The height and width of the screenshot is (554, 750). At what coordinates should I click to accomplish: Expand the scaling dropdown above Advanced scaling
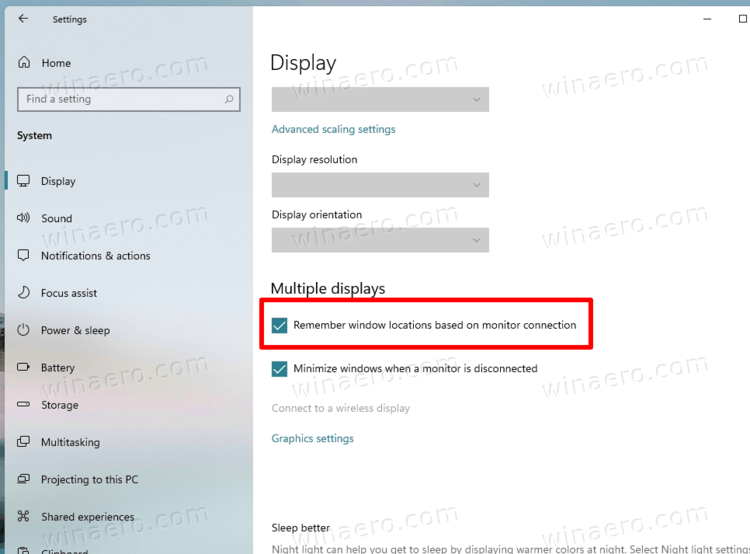(x=380, y=99)
